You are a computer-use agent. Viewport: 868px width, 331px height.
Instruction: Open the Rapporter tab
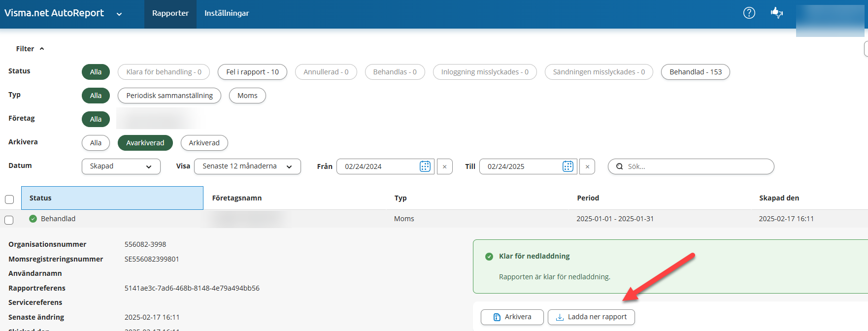pos(170,13)
